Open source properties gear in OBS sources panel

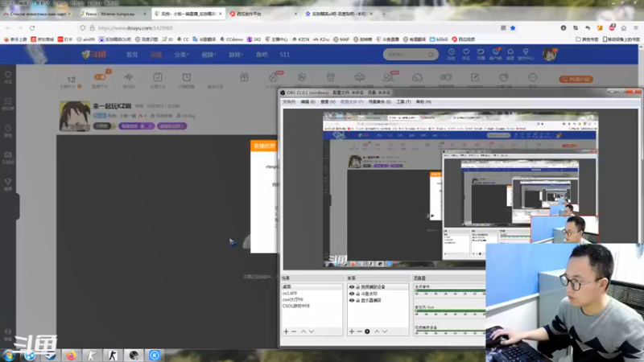pyautogui.click(x=367, y=331)
